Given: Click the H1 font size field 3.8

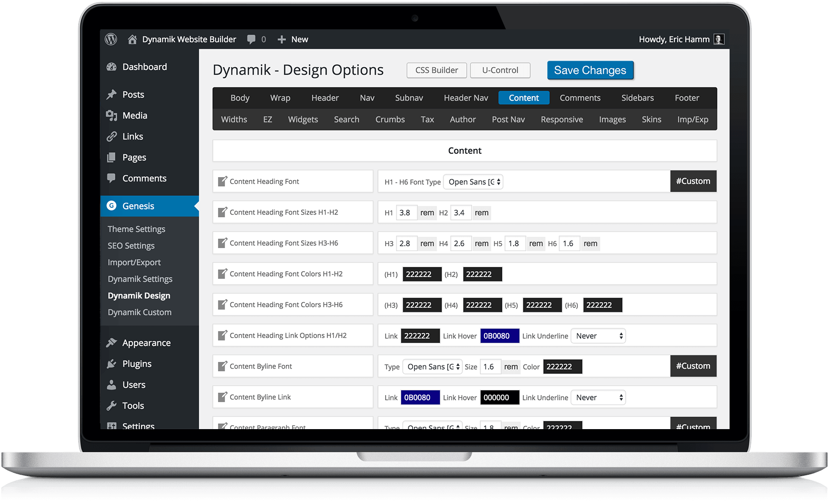Looking at the screenshot, I should (x=406, y=213).
